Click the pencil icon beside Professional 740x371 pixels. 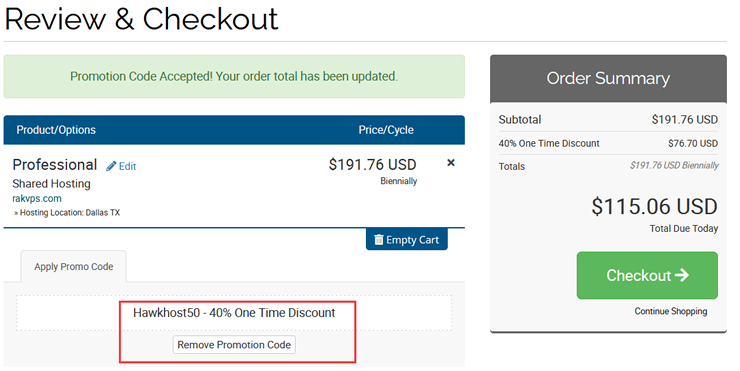[x=111, y=166]
